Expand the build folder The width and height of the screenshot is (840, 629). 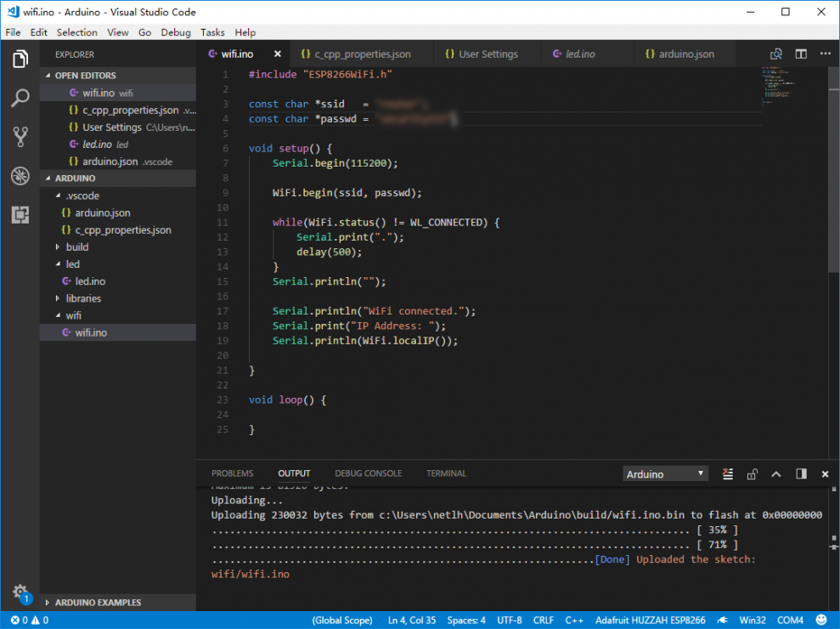[77, 247]
